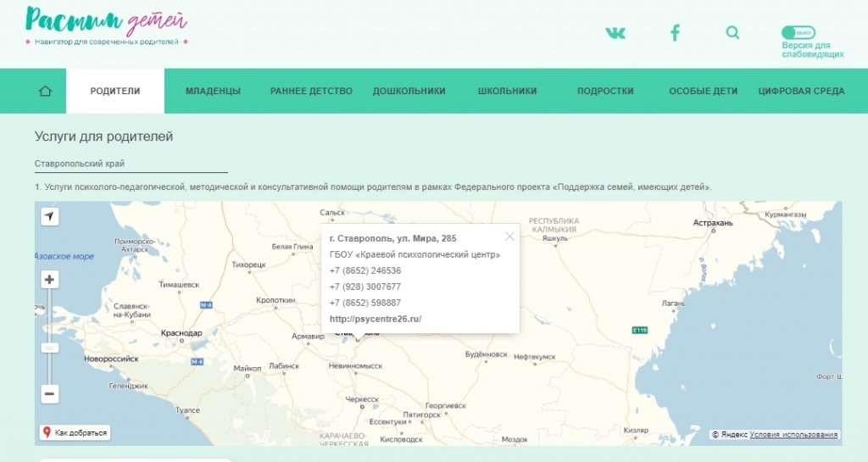
Task: Click Будённовск label on the map
Action: [486, 354]
